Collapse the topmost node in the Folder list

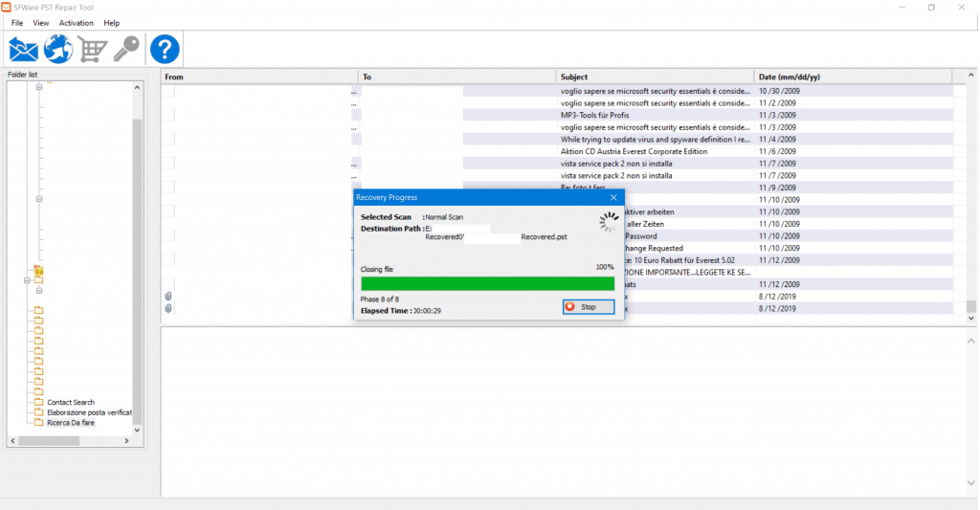[38, 87]
